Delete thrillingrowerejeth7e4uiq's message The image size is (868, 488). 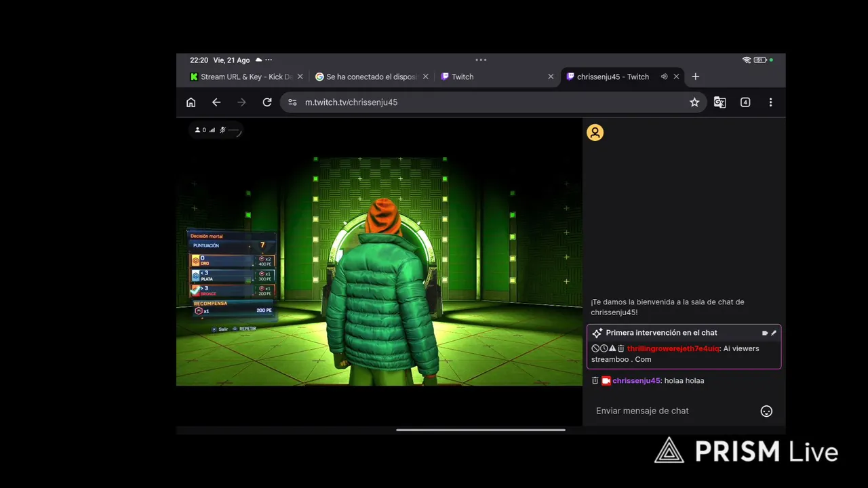(x=620, y=348)
